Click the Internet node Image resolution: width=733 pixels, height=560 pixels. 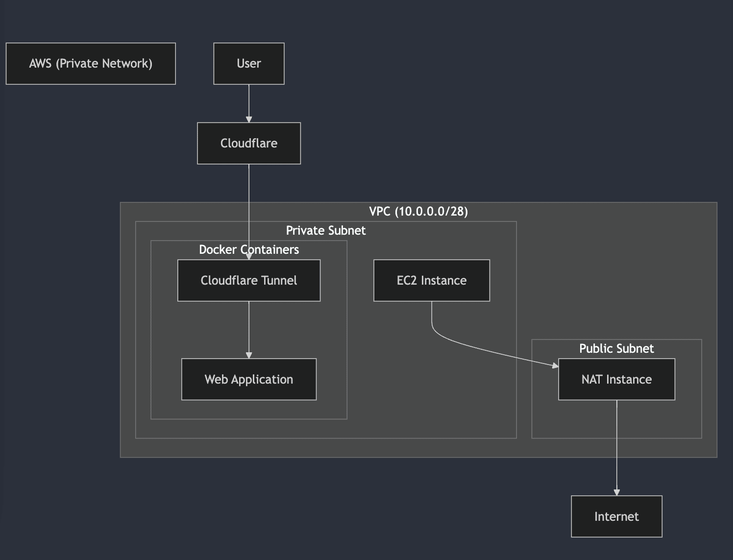616,516
